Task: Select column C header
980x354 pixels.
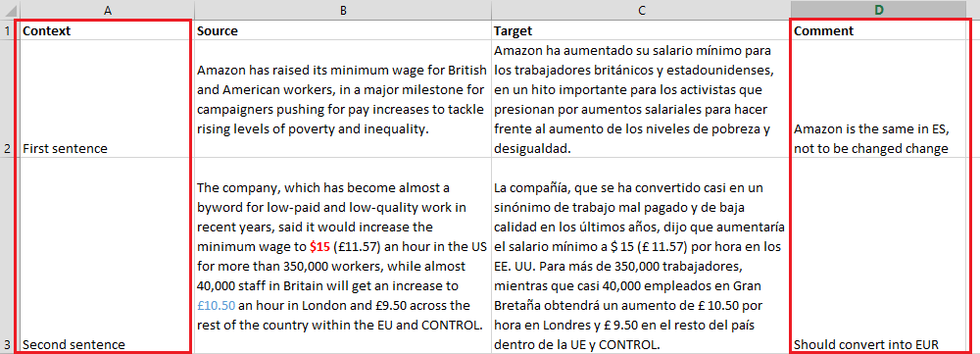Action: (641, 10)
